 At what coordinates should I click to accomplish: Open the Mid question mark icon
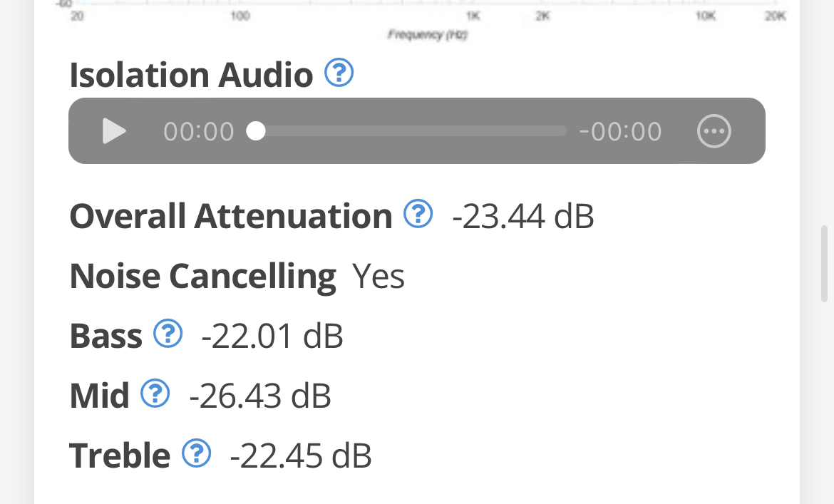pos(155,394)
